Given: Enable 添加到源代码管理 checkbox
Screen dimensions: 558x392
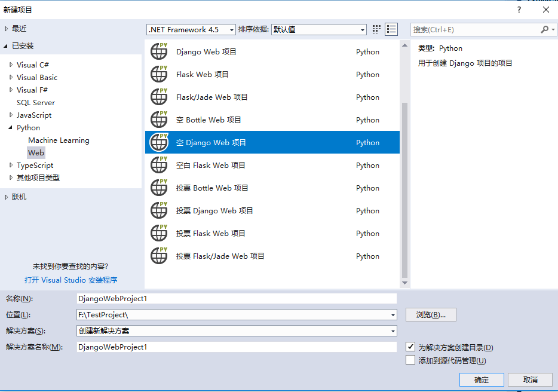Looking at the screenshot, I should [x=410, y=360].
